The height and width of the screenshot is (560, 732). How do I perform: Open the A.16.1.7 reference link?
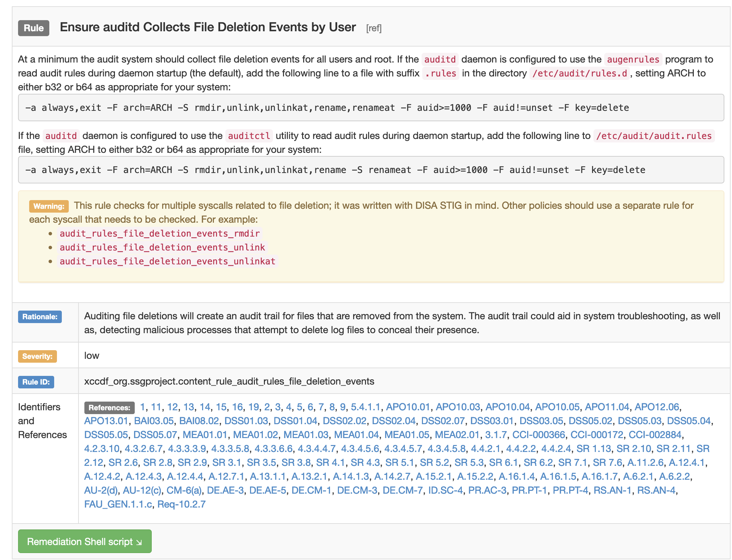(x=599, y=476)
